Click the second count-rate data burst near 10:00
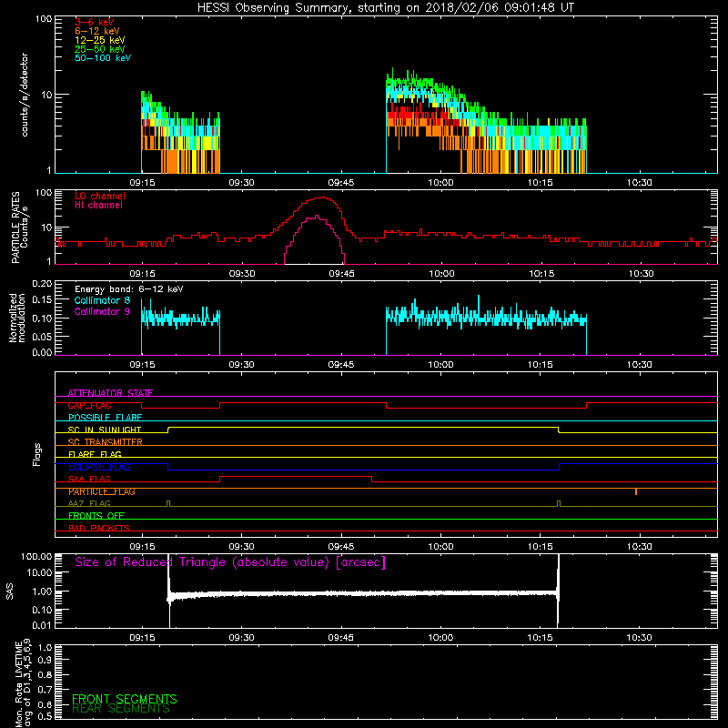 click(x=486, y=121)
